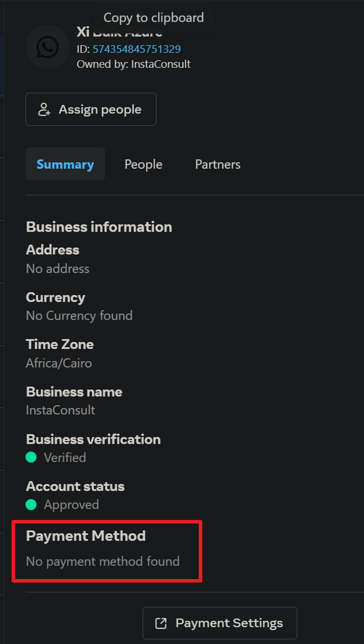Select the 'Owned by: InstaConsult' text
The image size is (364, 644).
coord(133,64)
